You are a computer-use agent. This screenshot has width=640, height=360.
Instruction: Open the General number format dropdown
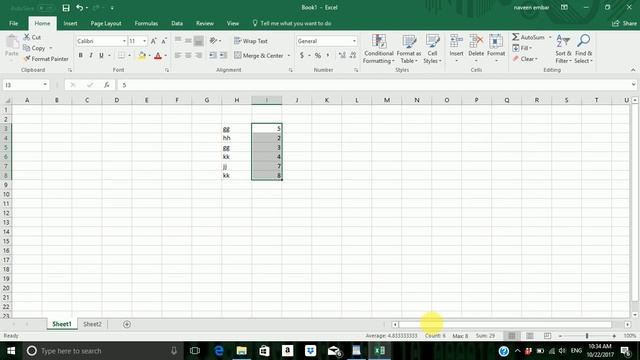pos(354,41)
